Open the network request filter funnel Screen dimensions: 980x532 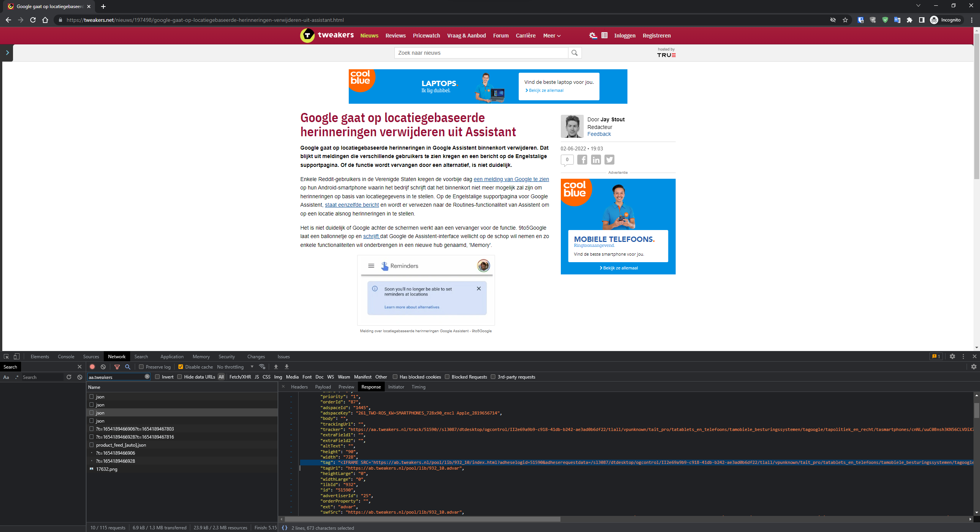click(x=117, y=367)
